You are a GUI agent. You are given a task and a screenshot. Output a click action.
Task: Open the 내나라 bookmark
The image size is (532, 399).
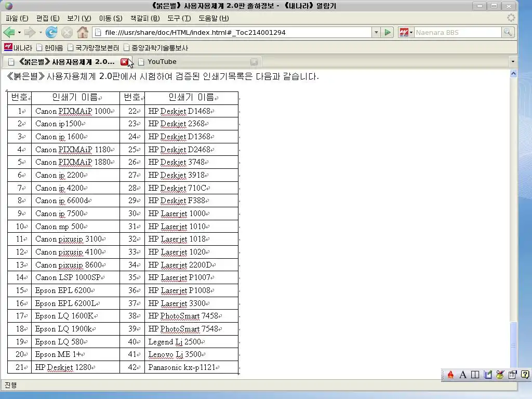pos(18,47)
